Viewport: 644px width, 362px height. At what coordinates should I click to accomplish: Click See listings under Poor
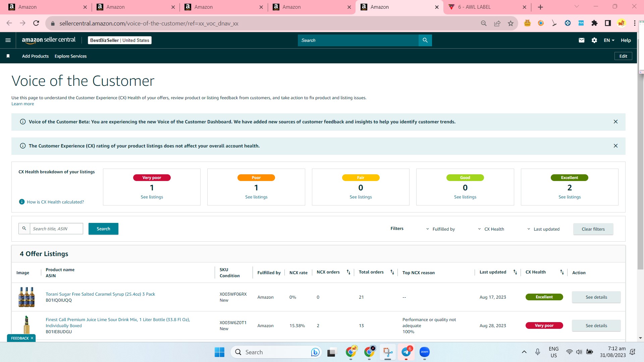[256, 197]
